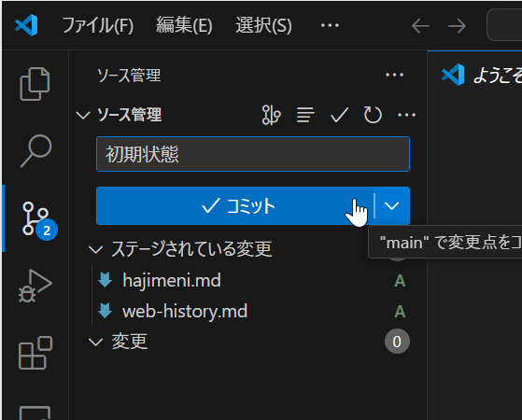Click the markdown file icon of hajimeni.md
Viewport: 522px width, 420px height.
(105, 280)
